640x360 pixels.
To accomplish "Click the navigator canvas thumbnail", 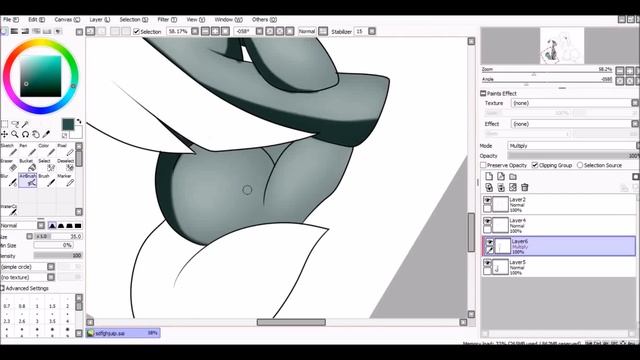I will point(562,46).
